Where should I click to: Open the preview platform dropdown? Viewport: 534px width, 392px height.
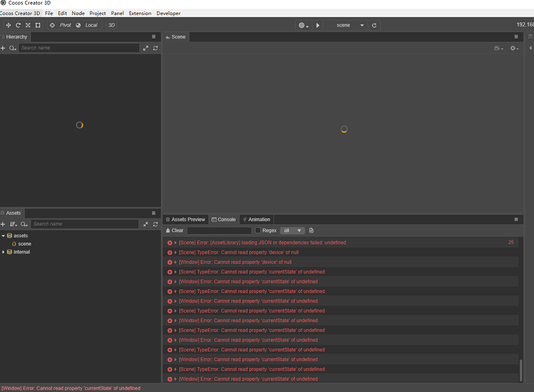[x=303, y=25]
